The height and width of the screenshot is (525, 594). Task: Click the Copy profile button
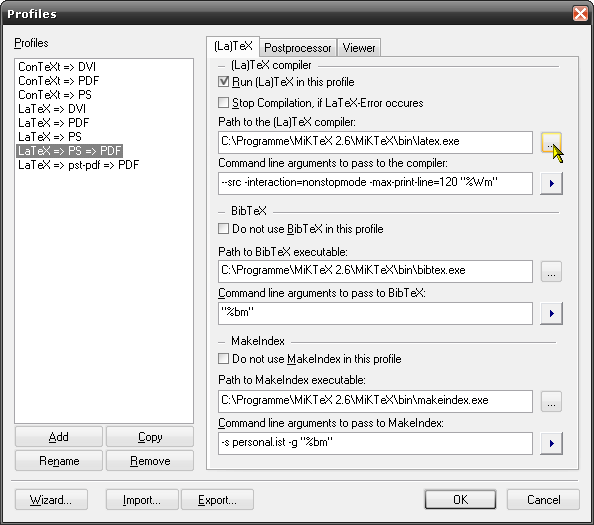click(150, 437)
